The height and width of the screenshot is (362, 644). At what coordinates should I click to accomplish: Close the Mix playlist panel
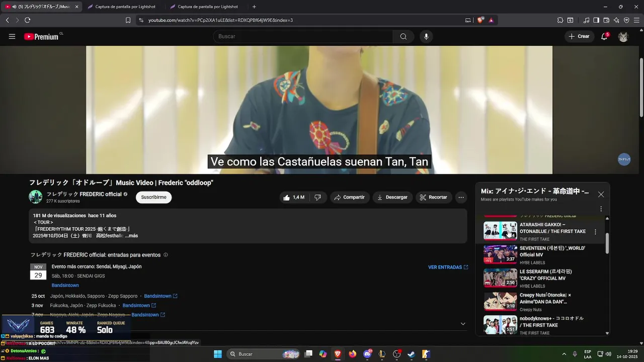(601, 194)
